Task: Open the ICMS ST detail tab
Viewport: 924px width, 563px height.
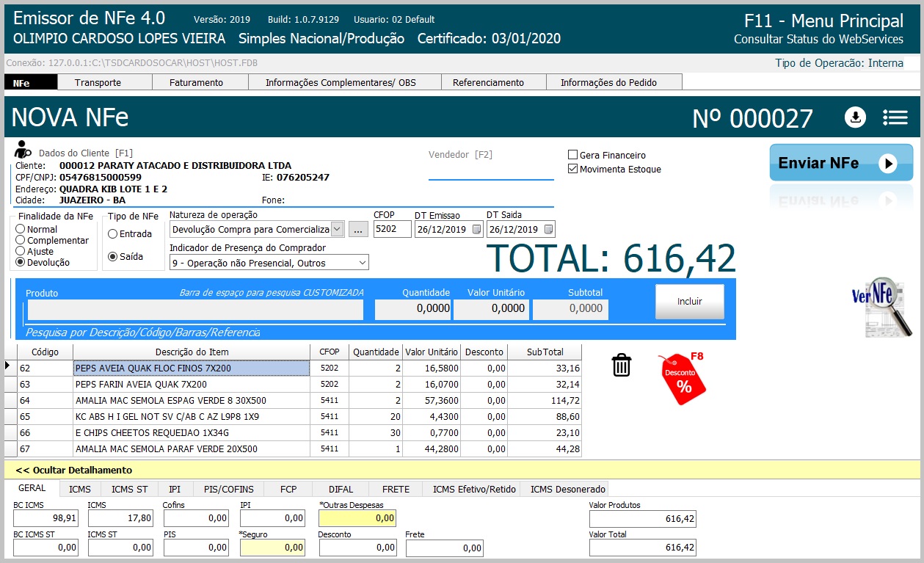Action: [x=129, y=489]
